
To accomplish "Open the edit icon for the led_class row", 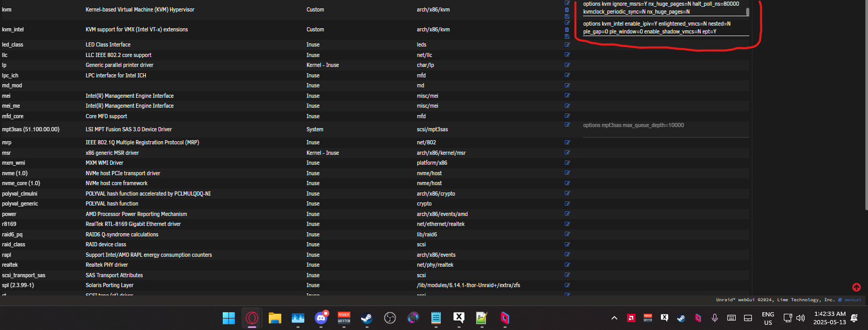I will click(x=567, y=44).
